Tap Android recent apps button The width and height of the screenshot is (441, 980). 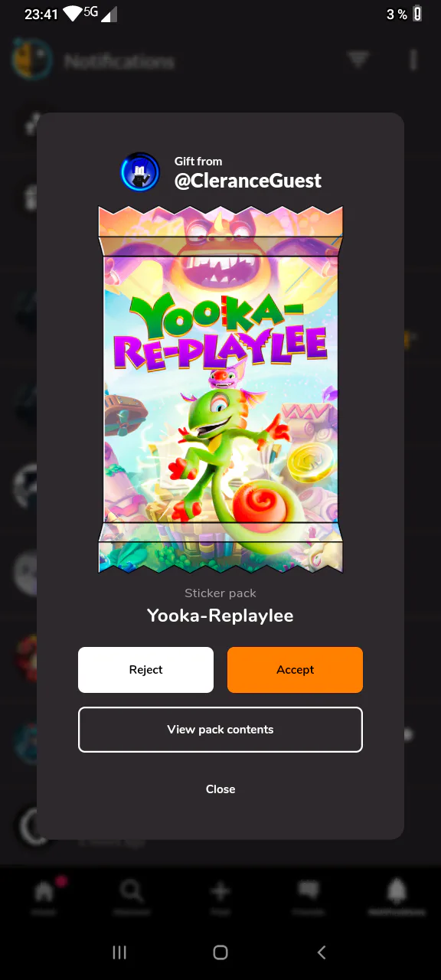pos(119,952)
